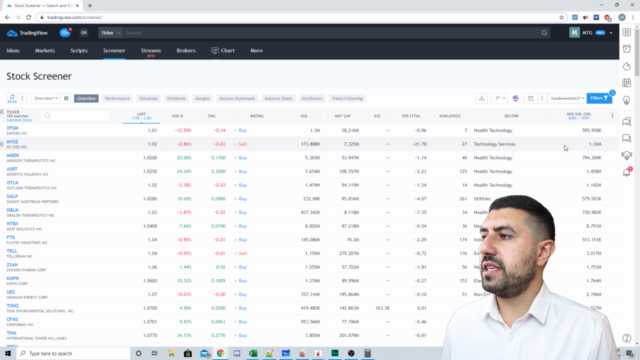Screen dimensions: 640x360
Task: Open the help question-mark sidebar icon
Action: (627, 338)
